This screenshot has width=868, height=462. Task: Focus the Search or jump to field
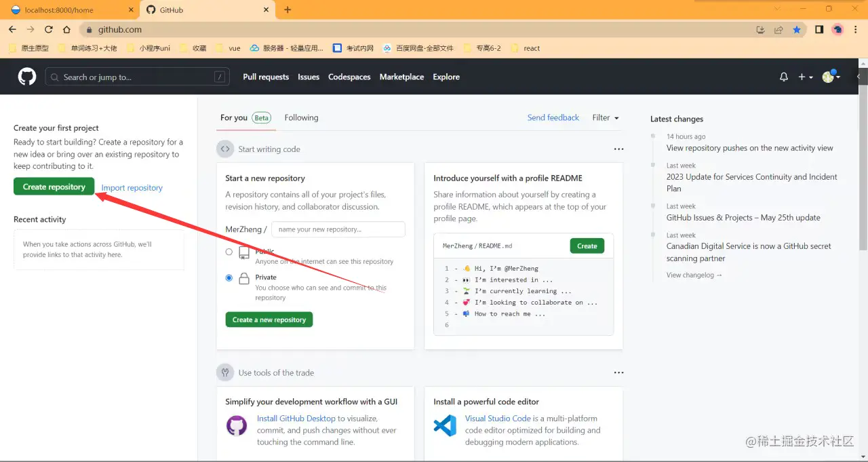click(138, 77)
